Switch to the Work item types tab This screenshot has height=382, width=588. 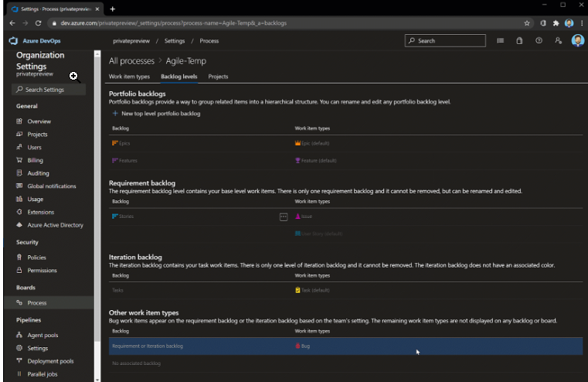click(129, 77)
